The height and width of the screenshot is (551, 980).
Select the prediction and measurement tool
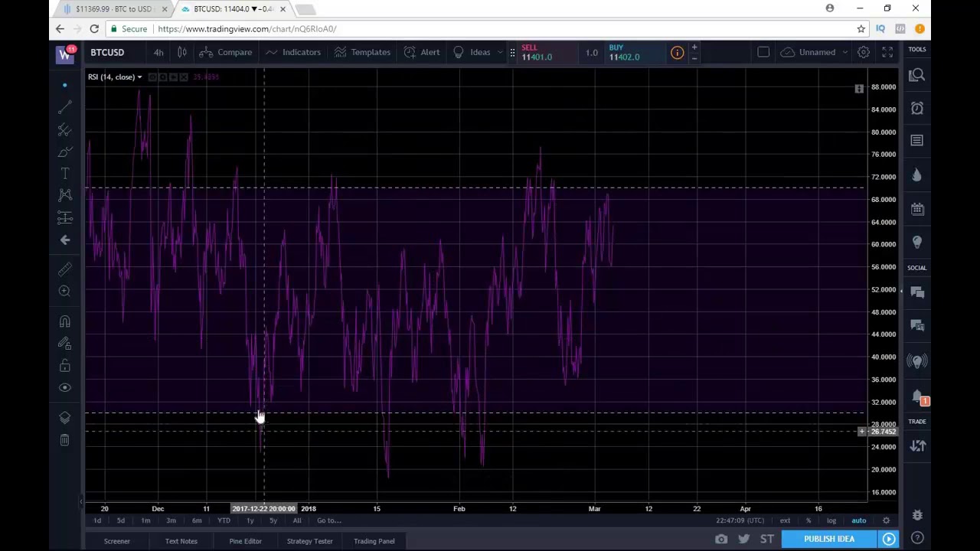tap(65, 217)
